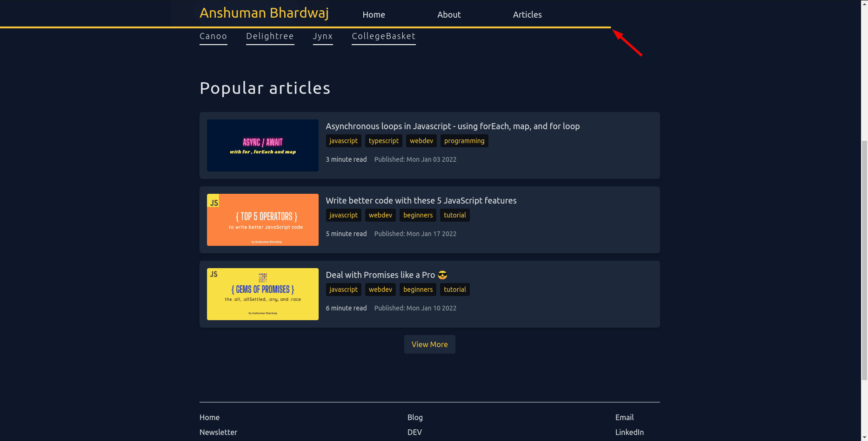Open the DEV footer link

[414, 432]
